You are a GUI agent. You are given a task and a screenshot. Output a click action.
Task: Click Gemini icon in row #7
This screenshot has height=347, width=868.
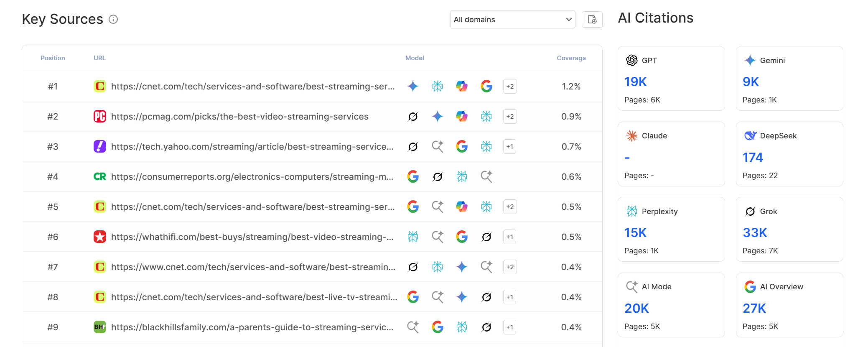coord(462,267)
